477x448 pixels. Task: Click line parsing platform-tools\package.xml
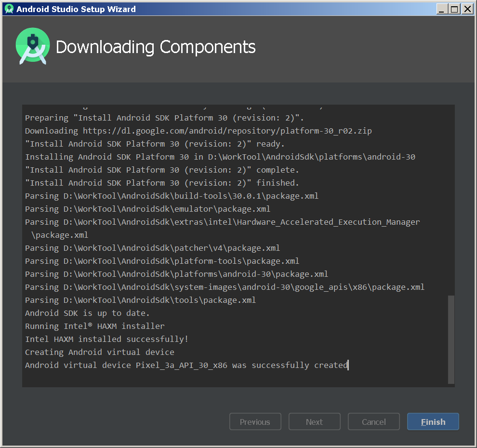[x=162, y=261]
